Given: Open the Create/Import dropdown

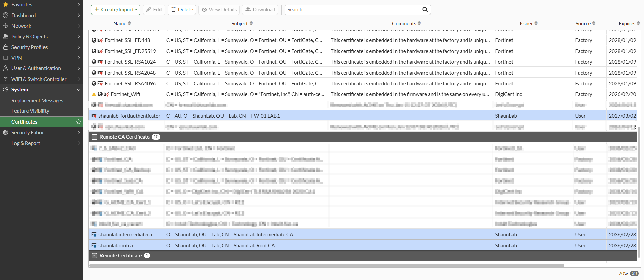Looking at the screenshot, I should pos(116,10).
